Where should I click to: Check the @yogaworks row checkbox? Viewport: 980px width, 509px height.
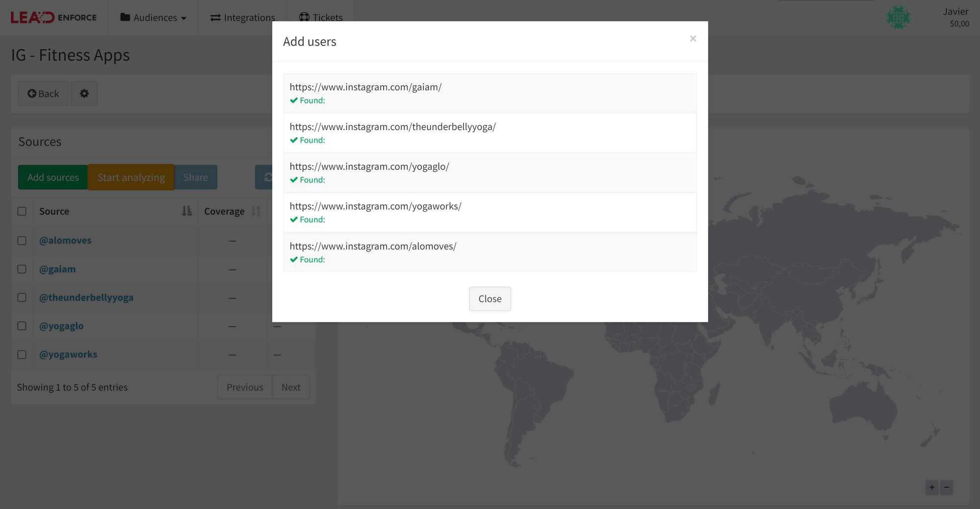click(x=22, y=354)
